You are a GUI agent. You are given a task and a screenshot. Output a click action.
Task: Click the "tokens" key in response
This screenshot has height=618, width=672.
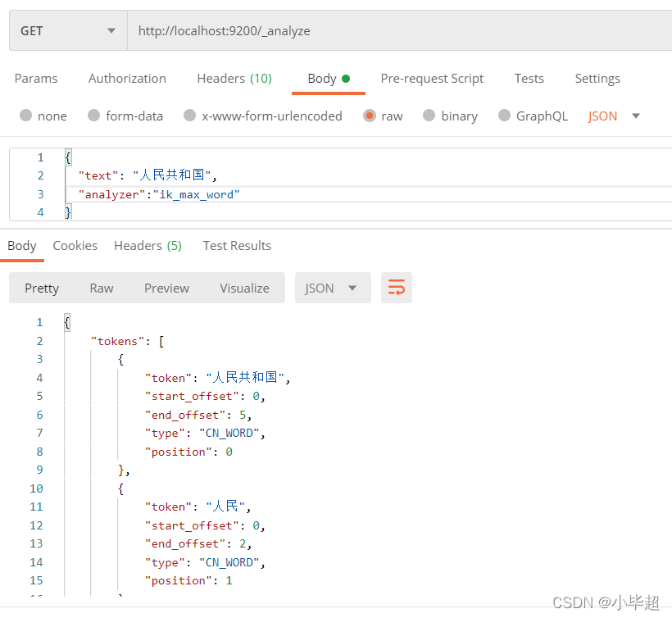tap(117, 341)
